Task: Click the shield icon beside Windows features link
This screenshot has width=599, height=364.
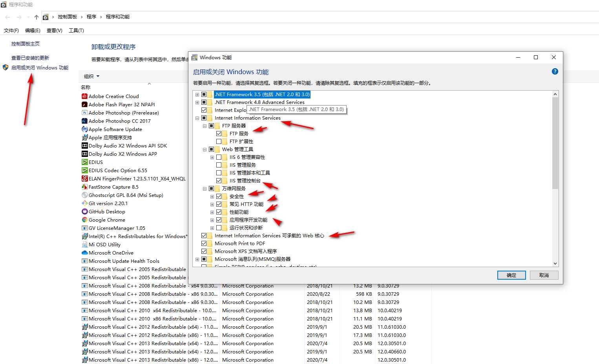Action: [x=5, y=67]
